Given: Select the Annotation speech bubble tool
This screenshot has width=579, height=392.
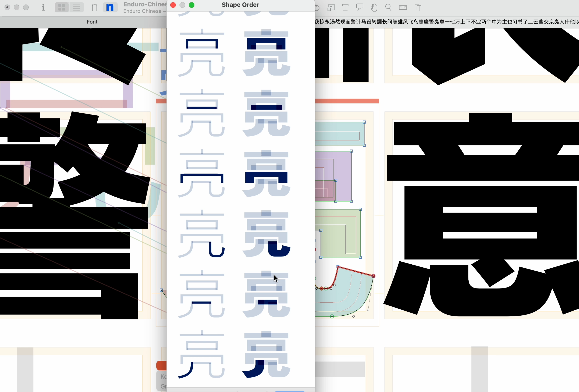Looking at the screenshot, I should [x=359, y=7].
